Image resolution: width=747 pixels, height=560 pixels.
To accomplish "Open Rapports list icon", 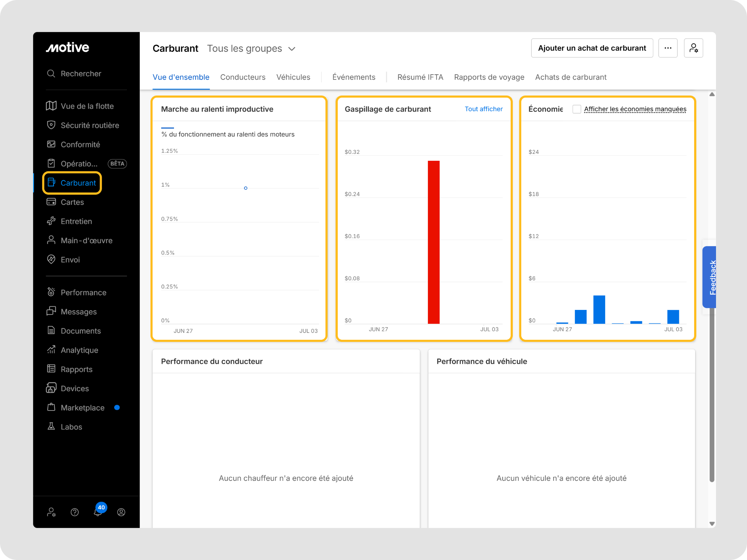I will (x=51, y=369).
